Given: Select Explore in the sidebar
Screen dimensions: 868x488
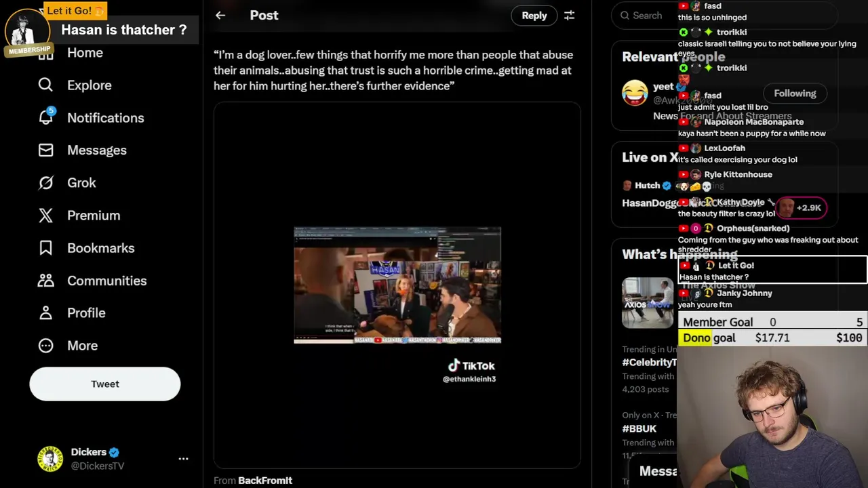Looking at the screenshot, I should (x=89, y=85).
